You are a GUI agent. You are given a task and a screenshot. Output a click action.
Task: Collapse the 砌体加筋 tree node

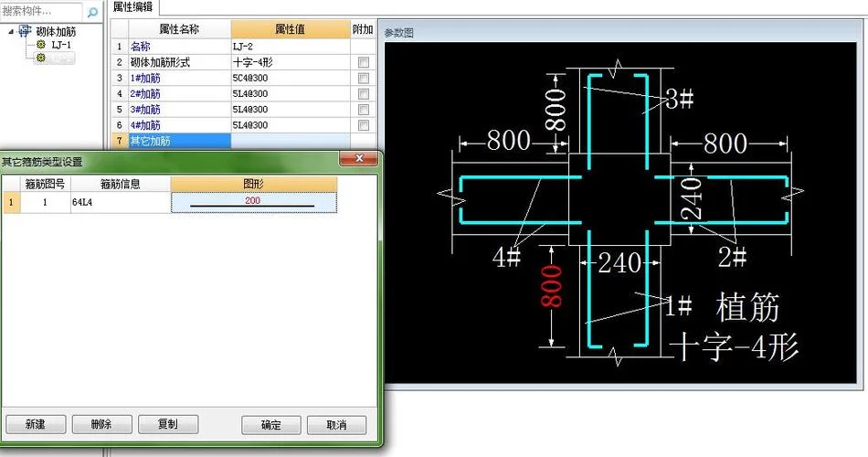coord(11,32)
